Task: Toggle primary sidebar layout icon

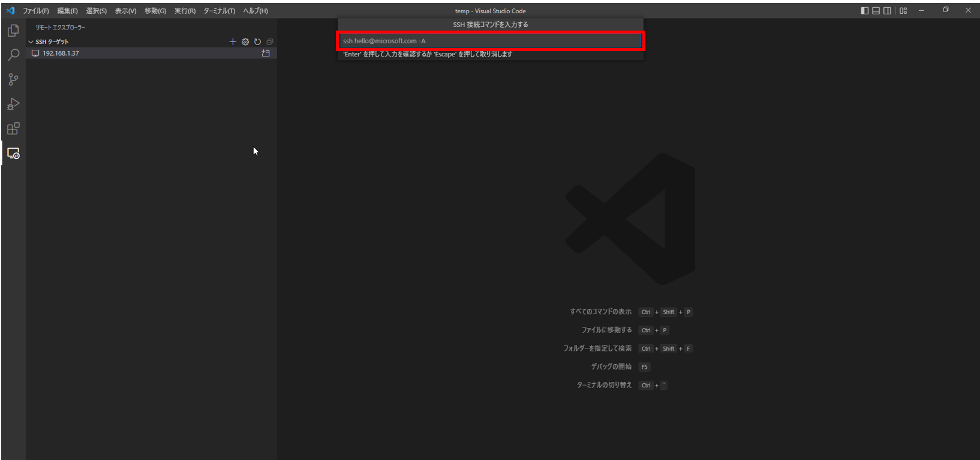Action: (x=864, y=11)
